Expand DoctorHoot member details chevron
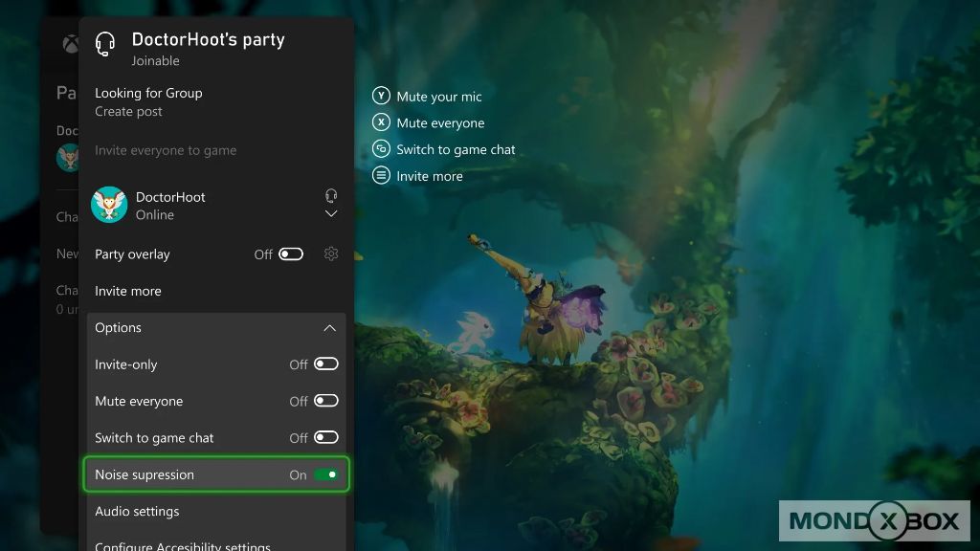 pos(331,214)
